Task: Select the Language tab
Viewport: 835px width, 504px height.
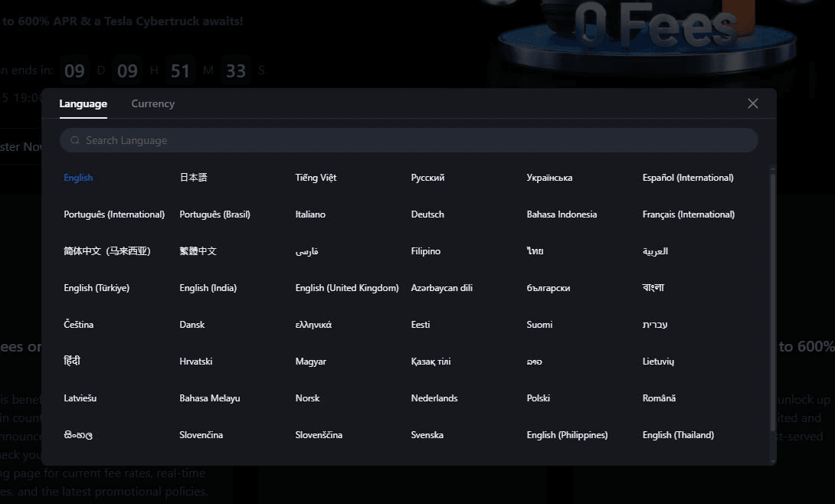Action: click(x=83, y=103)
